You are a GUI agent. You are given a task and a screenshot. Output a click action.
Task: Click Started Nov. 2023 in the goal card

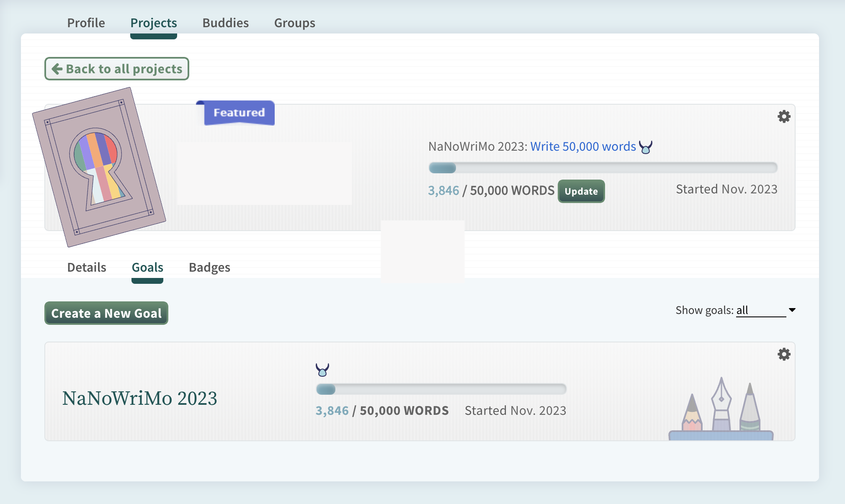pyautogui.click(x=515, y=411)
